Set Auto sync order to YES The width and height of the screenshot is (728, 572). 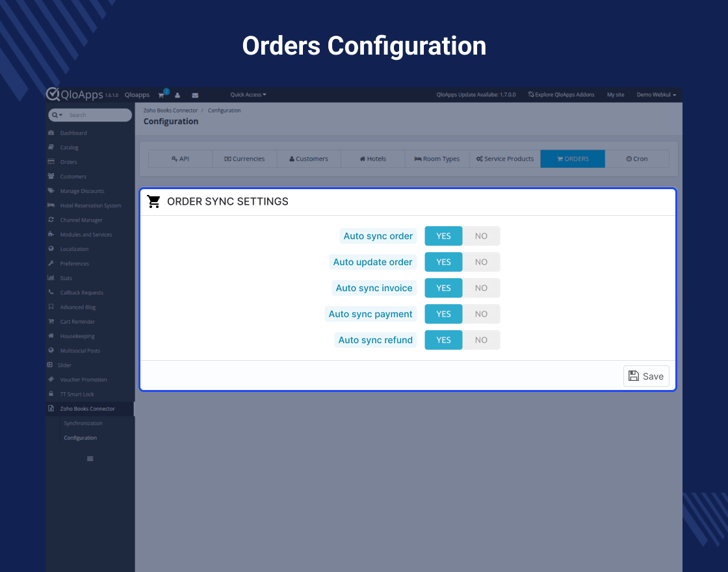[x=443, y=236]
